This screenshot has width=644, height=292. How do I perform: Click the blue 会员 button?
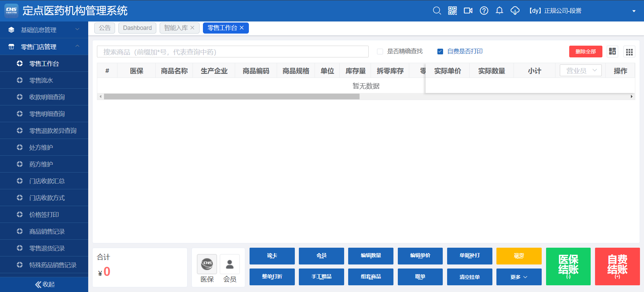click(x=321, y=256)
